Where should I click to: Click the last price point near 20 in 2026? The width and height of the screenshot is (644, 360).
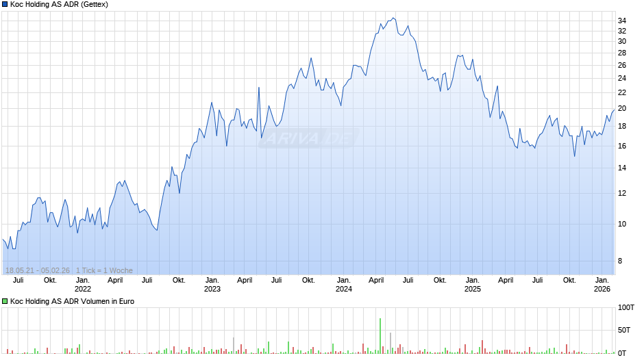click(614, 110)
